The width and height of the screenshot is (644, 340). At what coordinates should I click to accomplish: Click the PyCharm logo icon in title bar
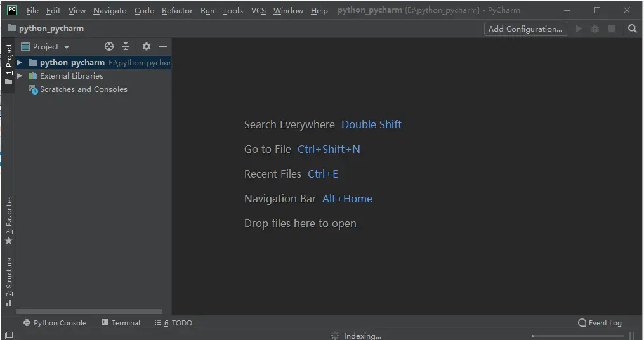click(12, 10)
